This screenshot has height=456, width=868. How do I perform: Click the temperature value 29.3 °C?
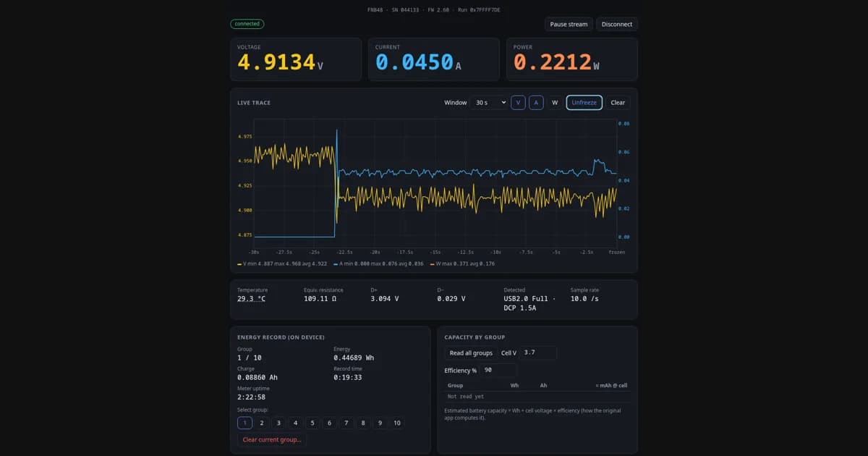pyautogui.click(x=251, y=298)
